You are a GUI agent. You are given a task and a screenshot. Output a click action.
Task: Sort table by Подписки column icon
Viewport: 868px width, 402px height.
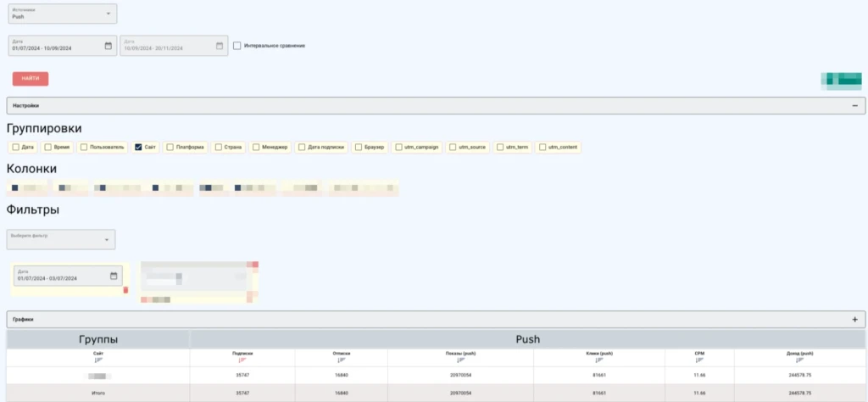point(242,360)
